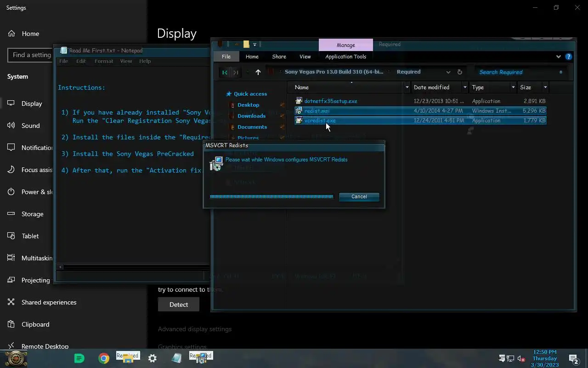
Task: Click the File Explorer taskbar icon
Action: click(x=128, y=358)
